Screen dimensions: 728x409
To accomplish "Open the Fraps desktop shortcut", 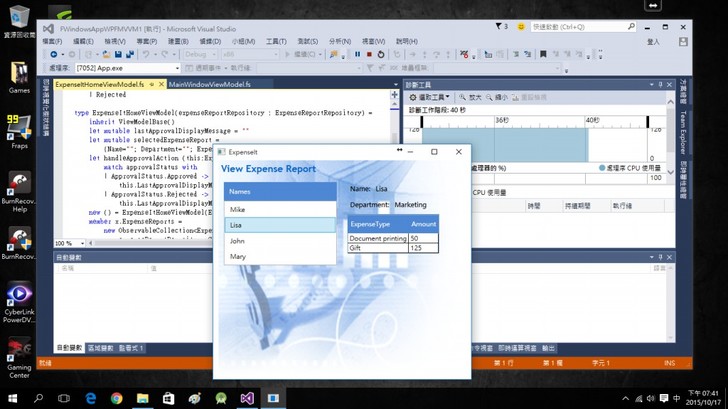I will click(19, 128).
